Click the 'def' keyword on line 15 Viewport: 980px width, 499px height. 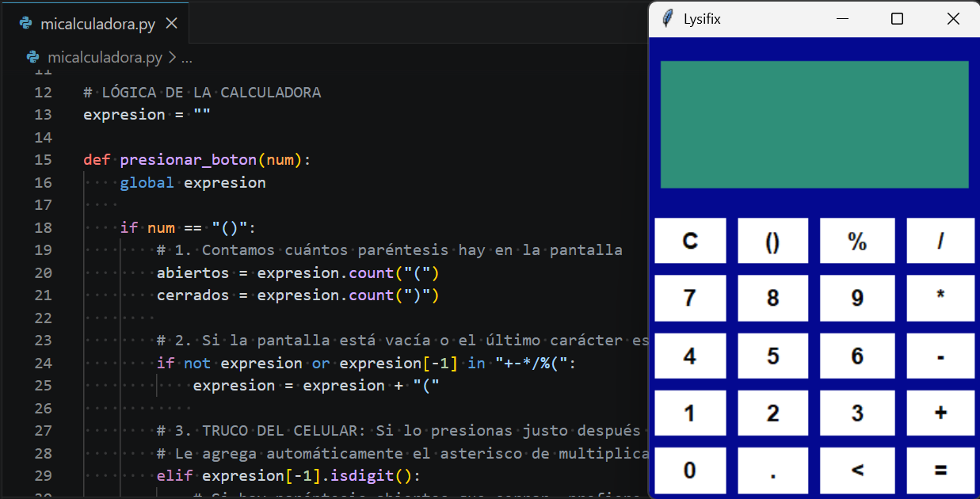point(97,160)
